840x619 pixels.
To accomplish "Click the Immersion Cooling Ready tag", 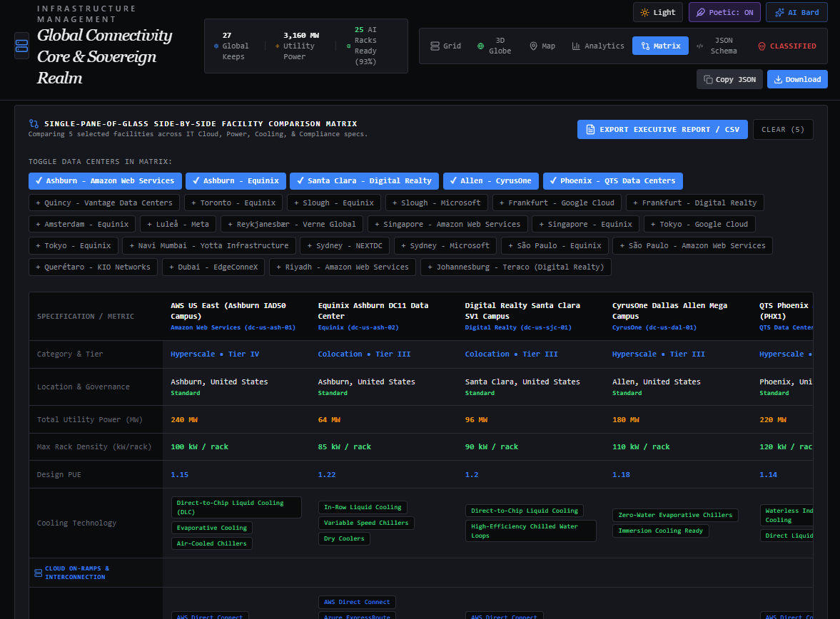I will [661, 531].
